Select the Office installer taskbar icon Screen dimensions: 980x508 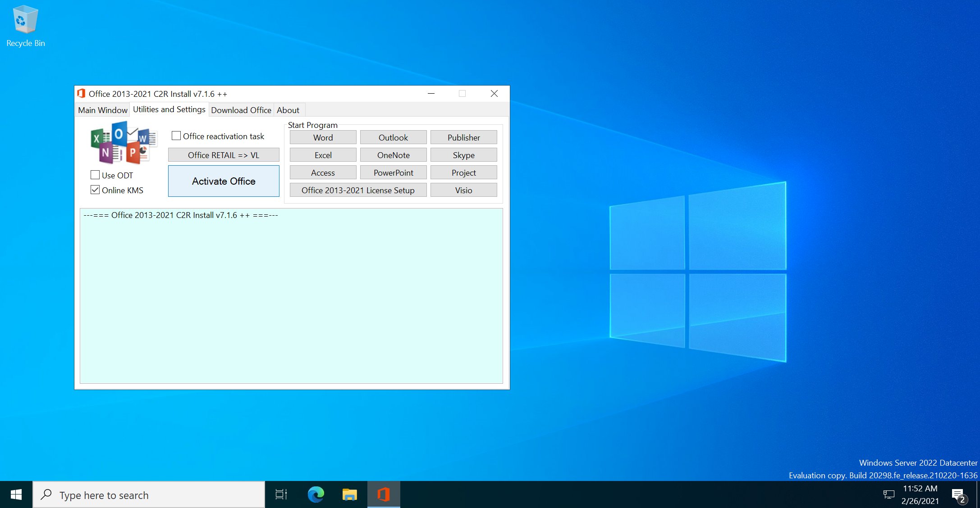384,495
